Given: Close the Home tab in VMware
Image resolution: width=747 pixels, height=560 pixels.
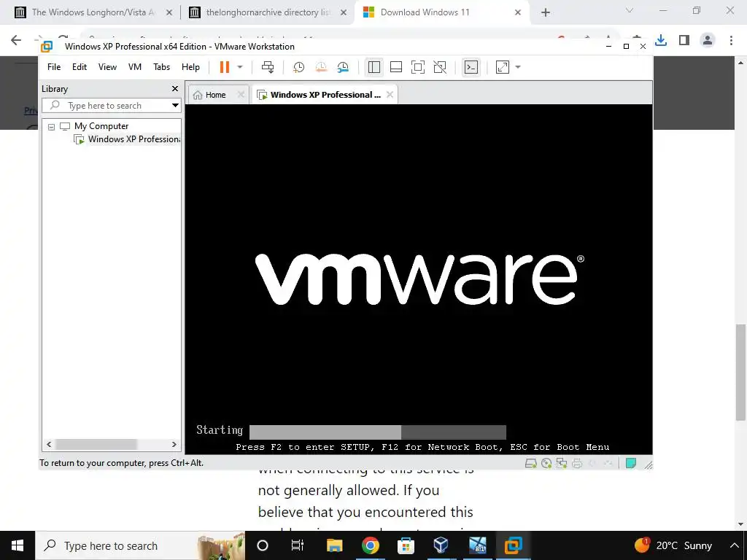Looking at the screenshot, I should pos(241,95).
